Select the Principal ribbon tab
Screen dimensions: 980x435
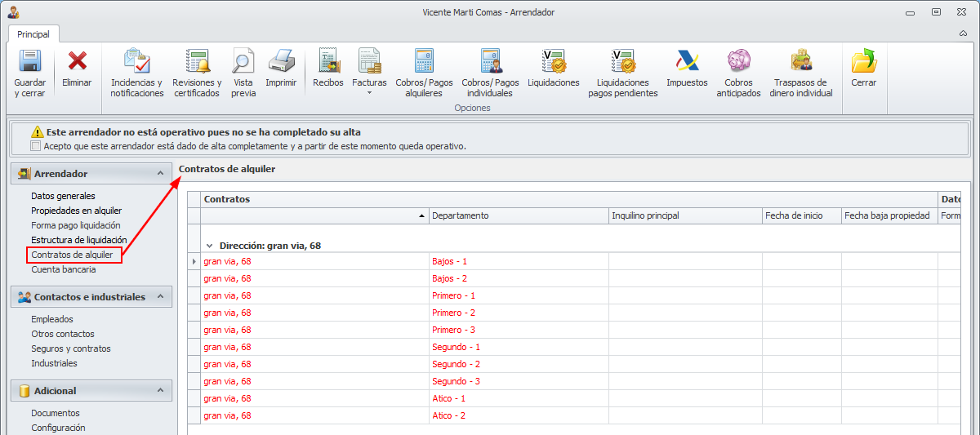pyautogui.click(x=33, y=34)
